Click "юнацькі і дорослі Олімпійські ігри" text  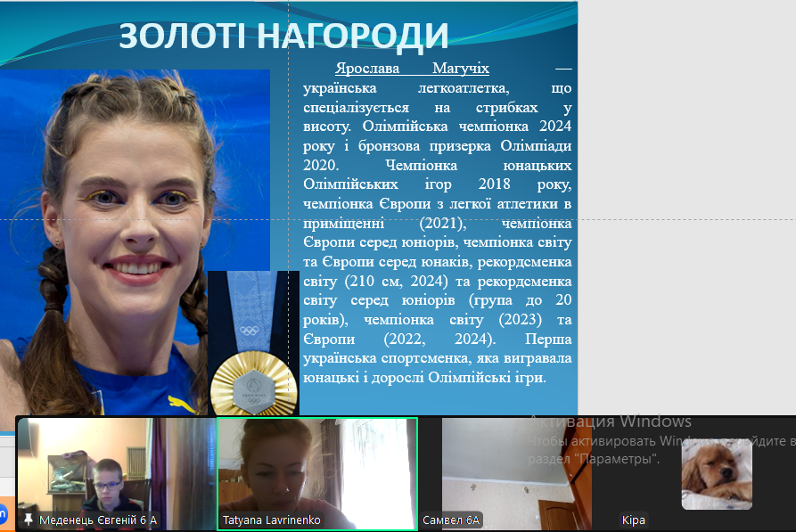click(x=424, y=377)
